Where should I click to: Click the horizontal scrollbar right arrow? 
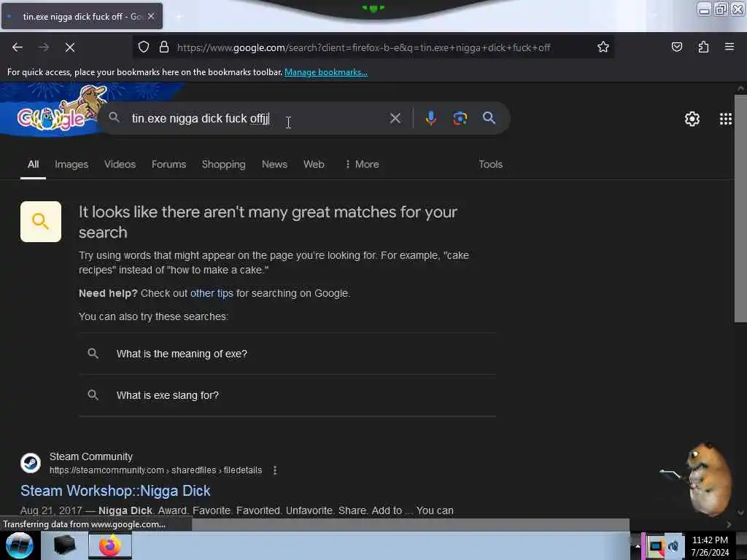(729, 524)
